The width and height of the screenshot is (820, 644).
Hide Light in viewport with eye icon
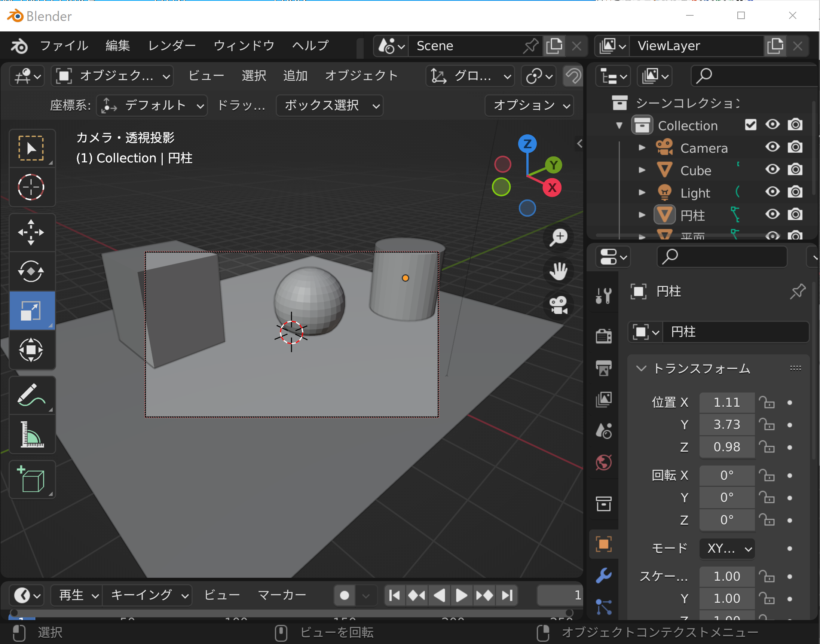[x=772, y=192]
